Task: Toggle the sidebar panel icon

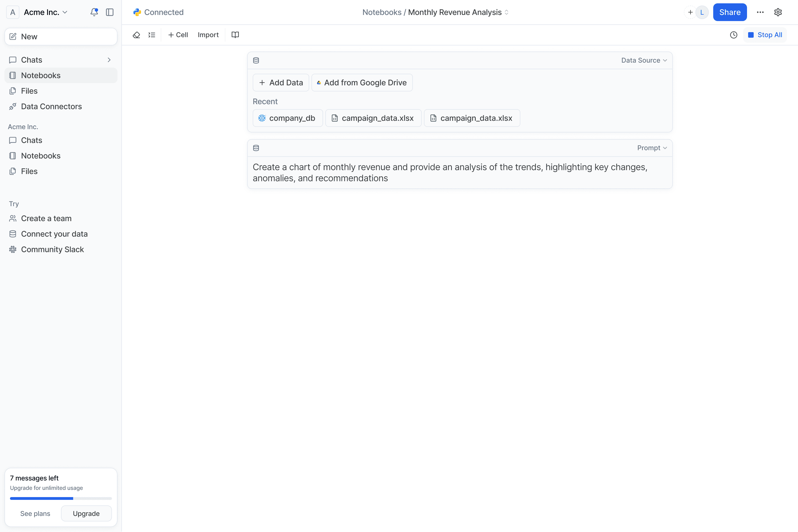Action: [x=110, y=12]
